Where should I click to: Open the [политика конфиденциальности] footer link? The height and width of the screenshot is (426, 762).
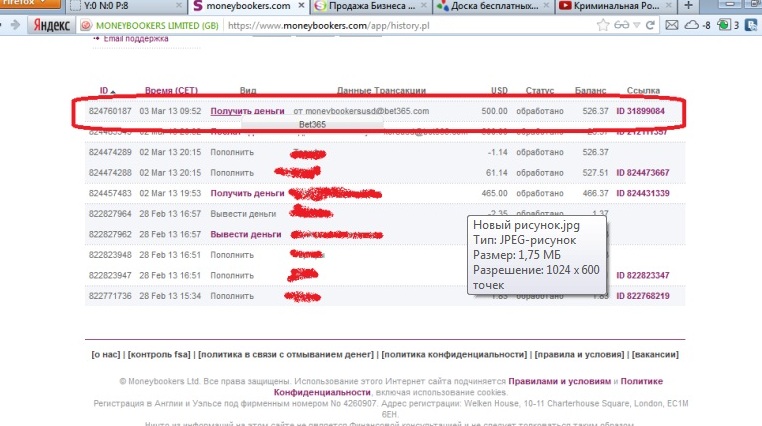tap(454, 355)
